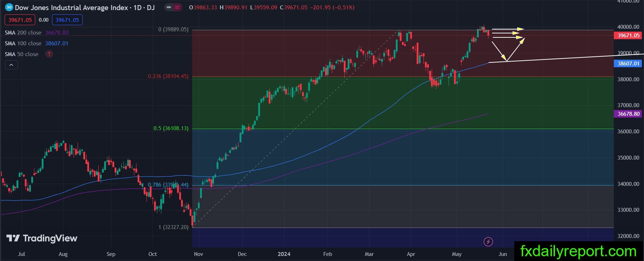Screen dimensions: 644x261
Task: Click the Fibonacci 0.236 (38104.45) level label
Action: (x=168, y=76)
